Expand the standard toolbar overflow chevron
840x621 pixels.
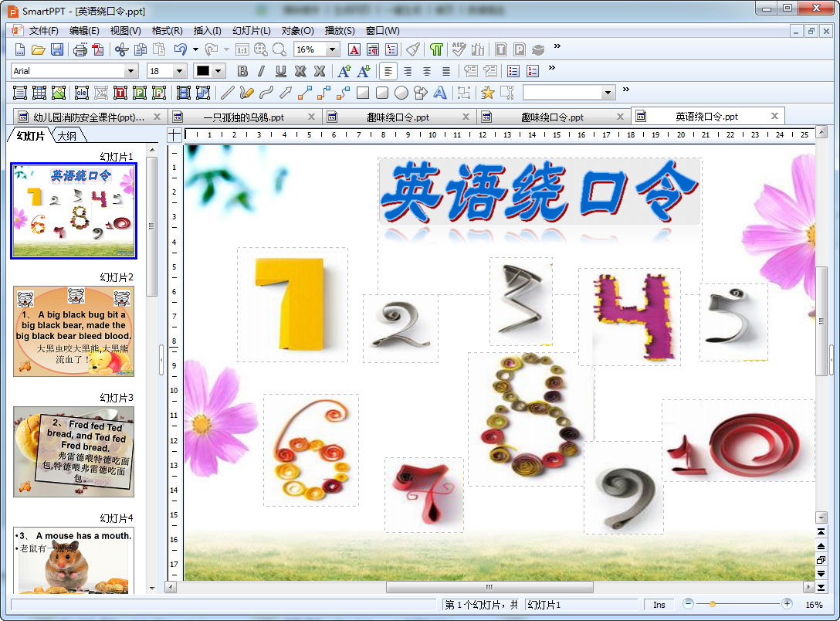pyautogui.click(x=557, y=46)
